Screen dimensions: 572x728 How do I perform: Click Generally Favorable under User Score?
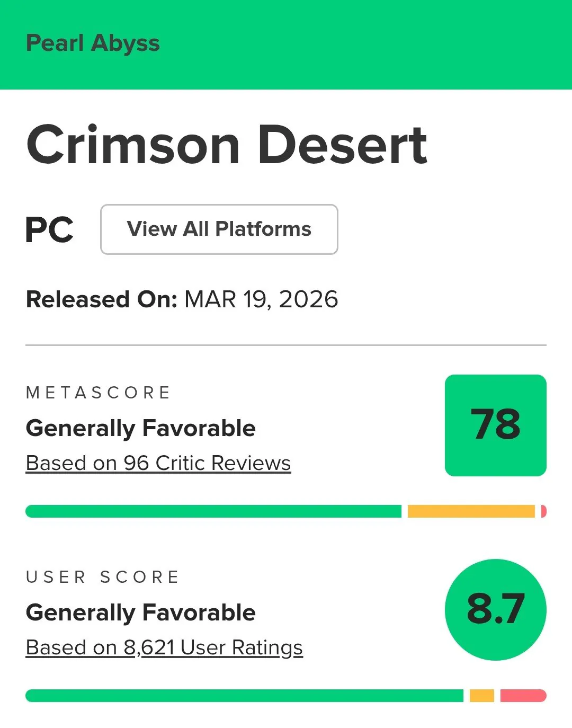tap(141, 612)
